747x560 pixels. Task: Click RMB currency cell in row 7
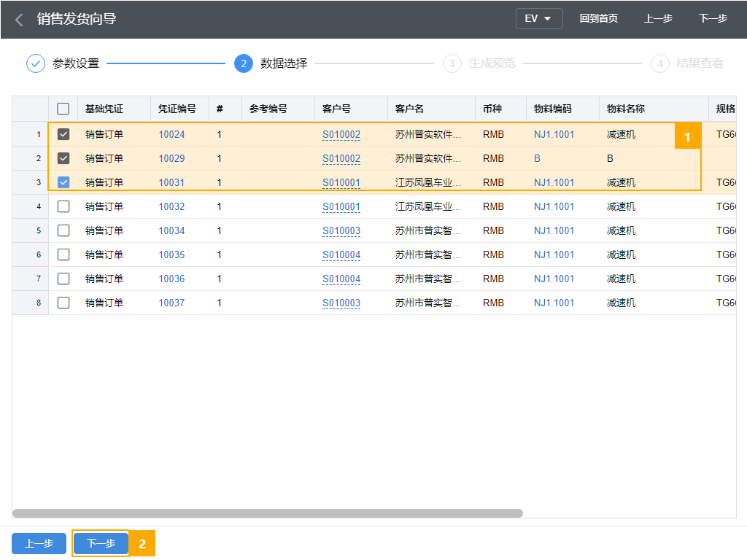pyautogui.click(x=493, y=279)
